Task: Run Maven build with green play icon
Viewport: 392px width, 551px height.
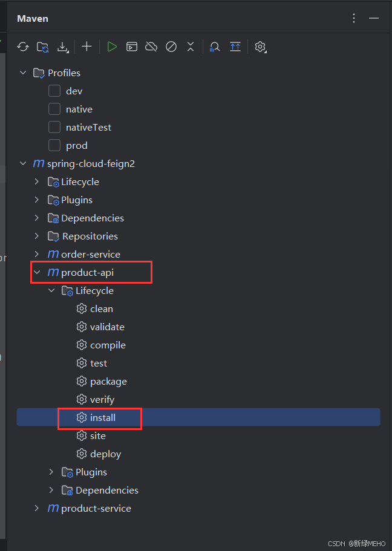Action: [x=112, y=47]
